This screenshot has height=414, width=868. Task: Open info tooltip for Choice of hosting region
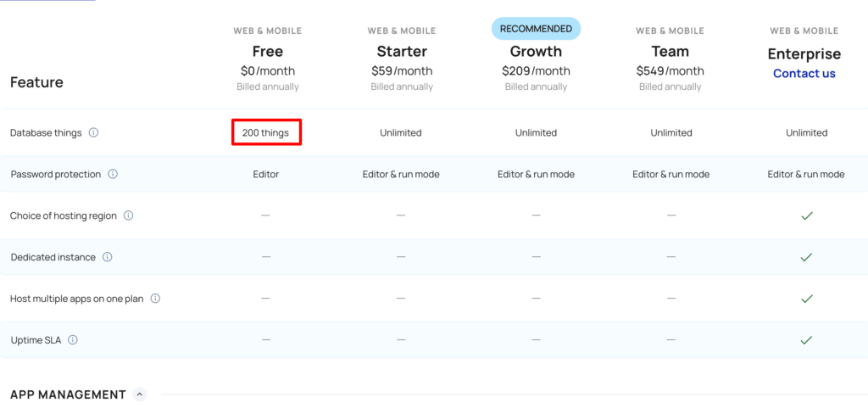coord(129,215)
